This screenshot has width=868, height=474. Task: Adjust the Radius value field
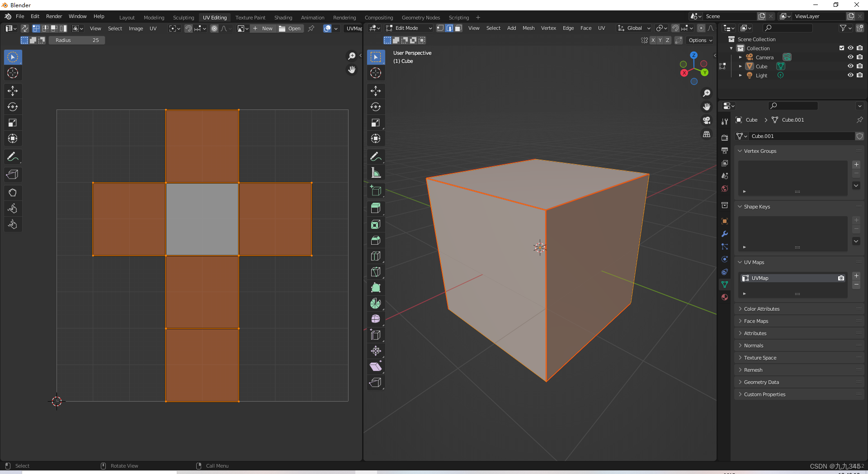point(77,40)
